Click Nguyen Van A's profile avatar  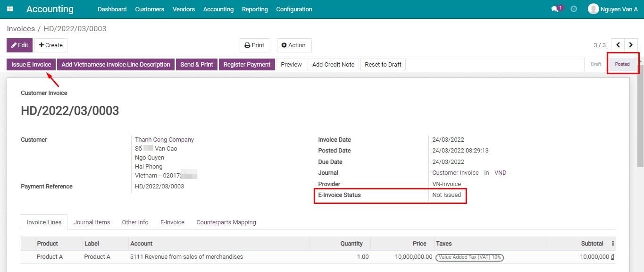(593, 8)
